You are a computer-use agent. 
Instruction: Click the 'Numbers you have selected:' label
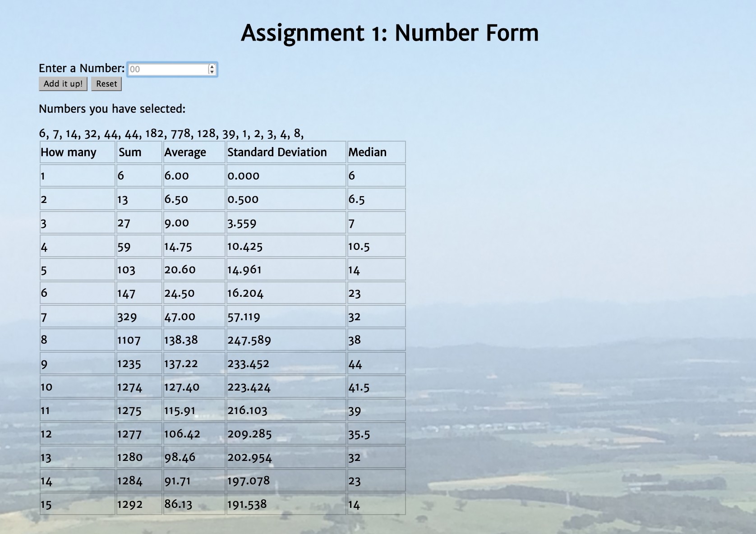112,109
